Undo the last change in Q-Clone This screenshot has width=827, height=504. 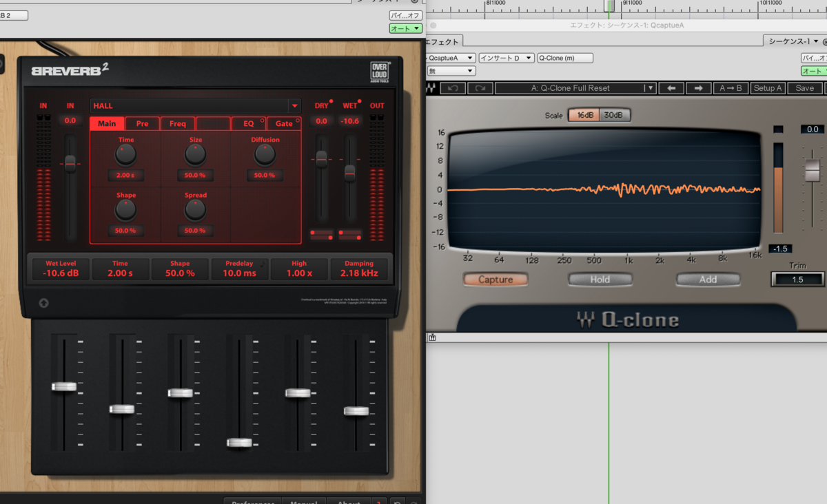453,88
